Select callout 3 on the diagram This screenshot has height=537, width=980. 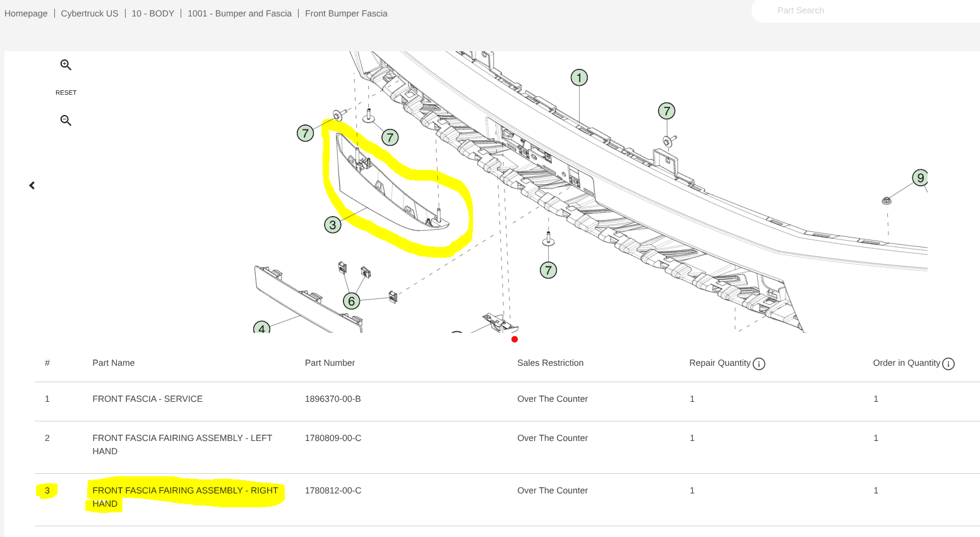(333, 224)
